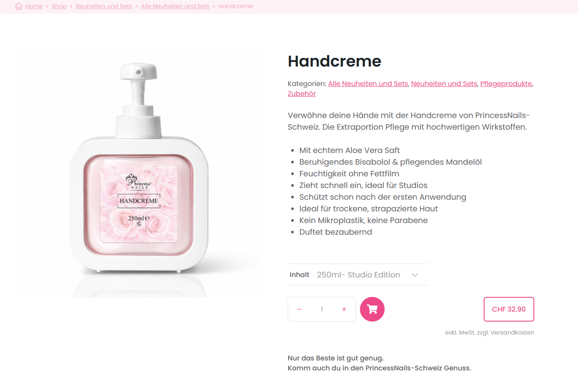Image resolution: width=578 pixels, height=392 pixels.
Task: Open the Shop breadcrumb link
Action: pos(59,6)
